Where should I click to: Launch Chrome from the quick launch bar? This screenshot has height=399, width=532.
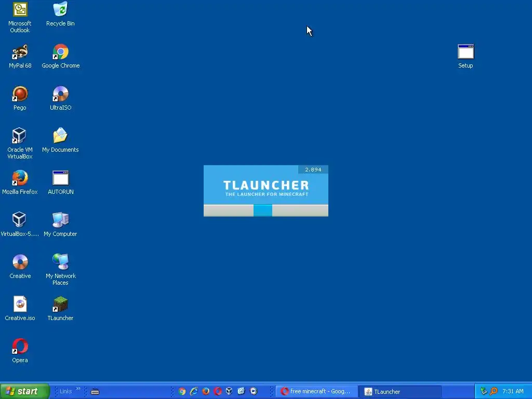pyautogui.click(x=182, y=392)
